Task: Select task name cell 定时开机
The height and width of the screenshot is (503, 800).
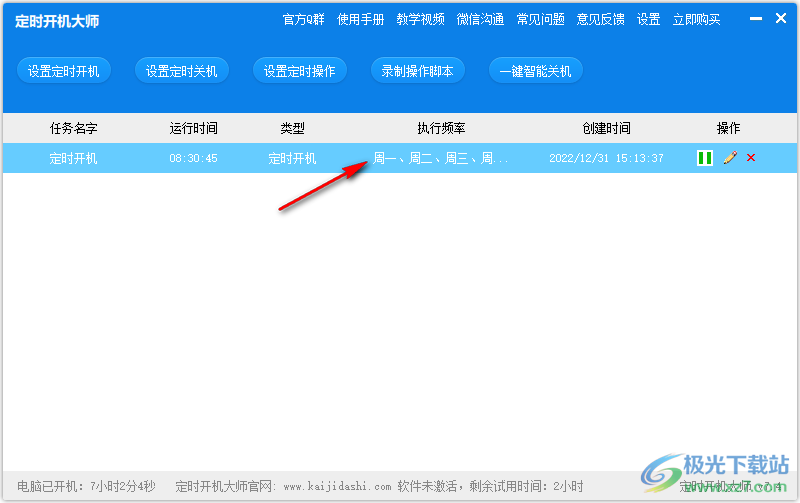Action: pos(73,158)
